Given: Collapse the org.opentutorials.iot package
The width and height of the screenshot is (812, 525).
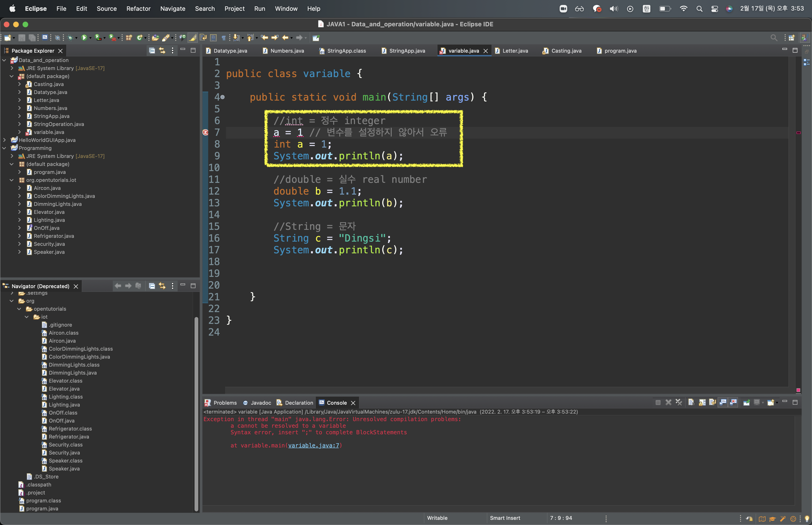Looking at the screenshot, I should 12,180.
